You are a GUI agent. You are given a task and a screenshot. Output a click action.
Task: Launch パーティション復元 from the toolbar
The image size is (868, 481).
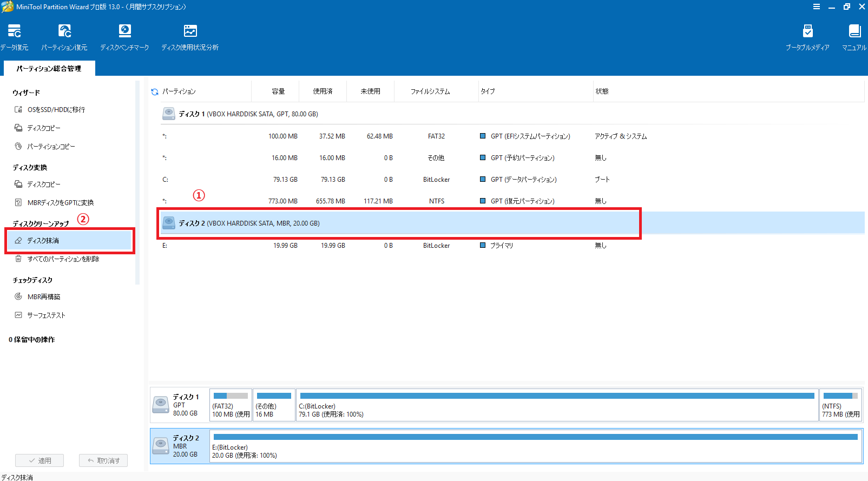[64, 37]
